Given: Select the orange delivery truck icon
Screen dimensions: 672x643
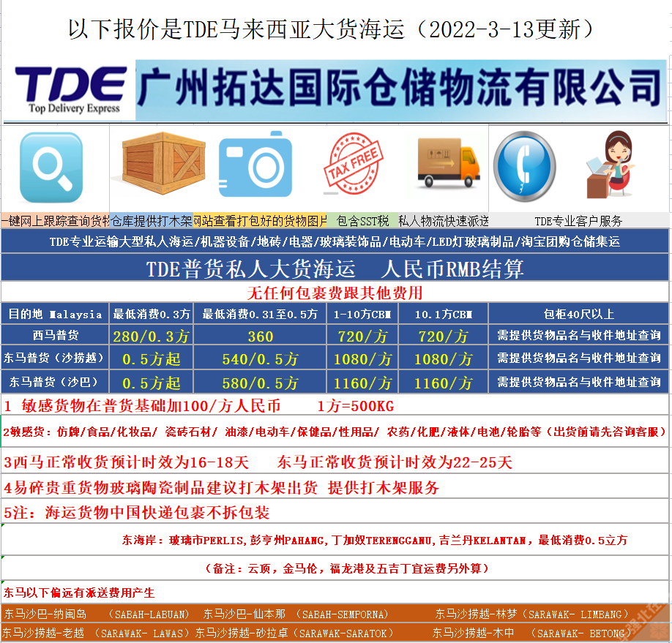Looking at the screenshot, I should pyautogui.click(x=448, y=162).
